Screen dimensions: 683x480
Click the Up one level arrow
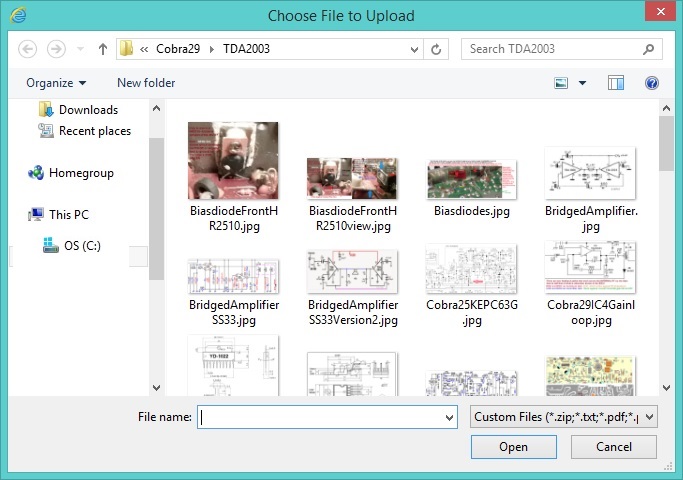[x=102, y=48]
